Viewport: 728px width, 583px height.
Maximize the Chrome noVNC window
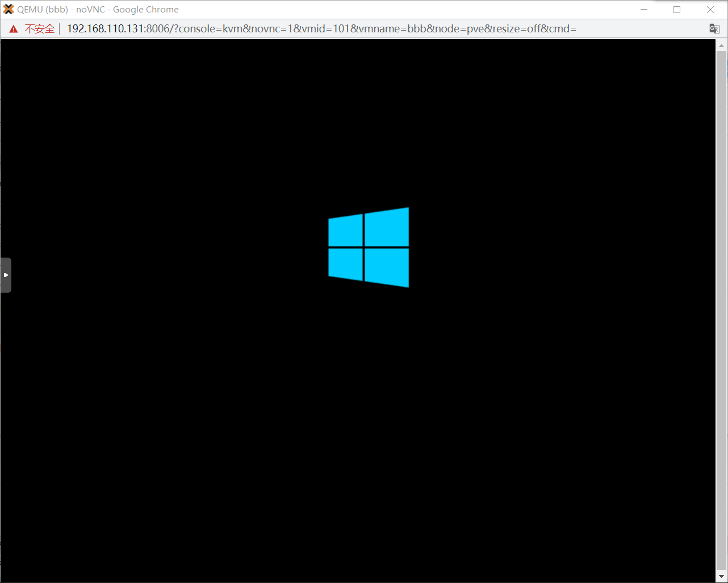[677, 10]
